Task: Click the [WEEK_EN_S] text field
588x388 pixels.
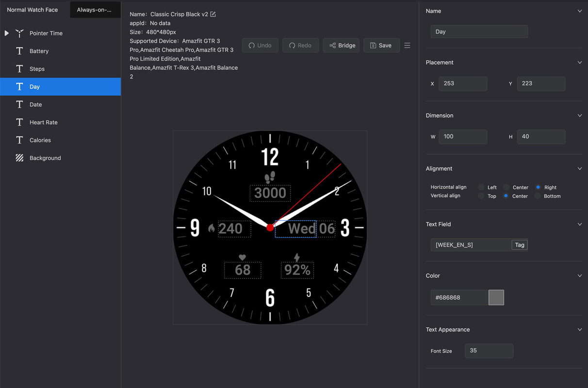Action: pyautogui.click(x=471, y=245)
